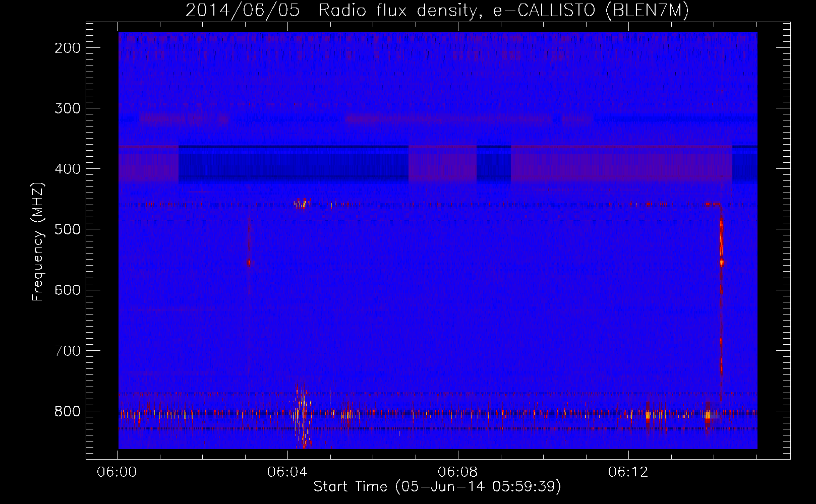The width and height of the screenshot is (816, 504).
Task: Click the red spot near 06:03 at 550 MHz
Action: point(248,262)
